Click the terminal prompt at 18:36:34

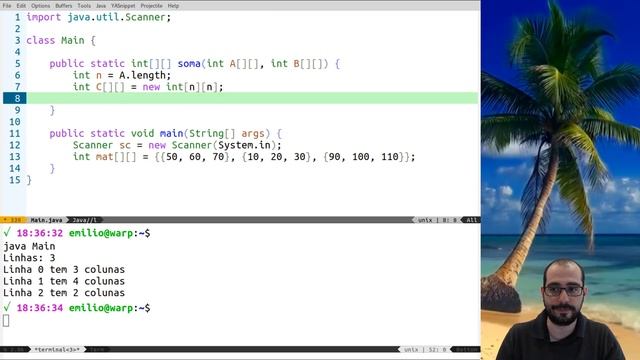[x=76, y=308]
